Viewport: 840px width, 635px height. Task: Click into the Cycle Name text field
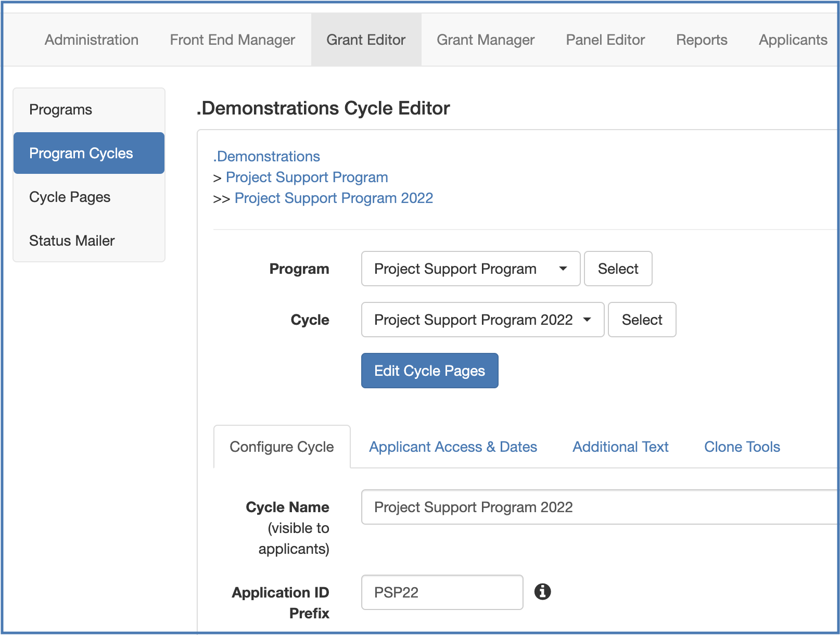pyautogui.click(x=599, y=507)
